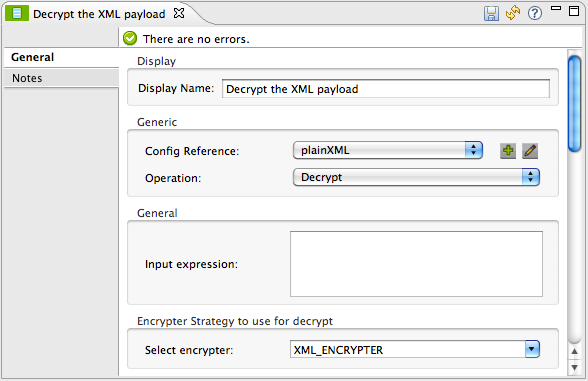Close the 'Decrypt the XML payload' tab

tap(179, 13)
